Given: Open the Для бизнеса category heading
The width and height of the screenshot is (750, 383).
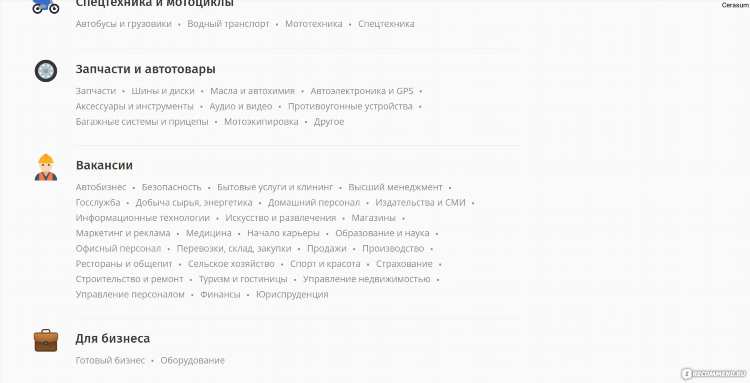Looking at the screenshot, I should tap(113, 339).
